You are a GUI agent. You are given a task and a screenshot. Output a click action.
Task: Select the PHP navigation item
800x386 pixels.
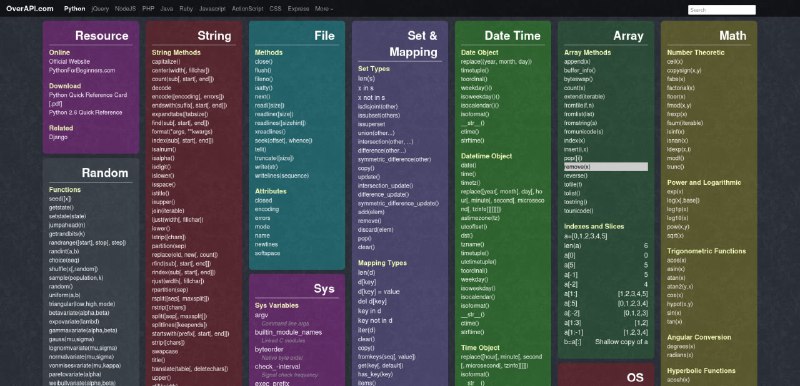(148, 9)
